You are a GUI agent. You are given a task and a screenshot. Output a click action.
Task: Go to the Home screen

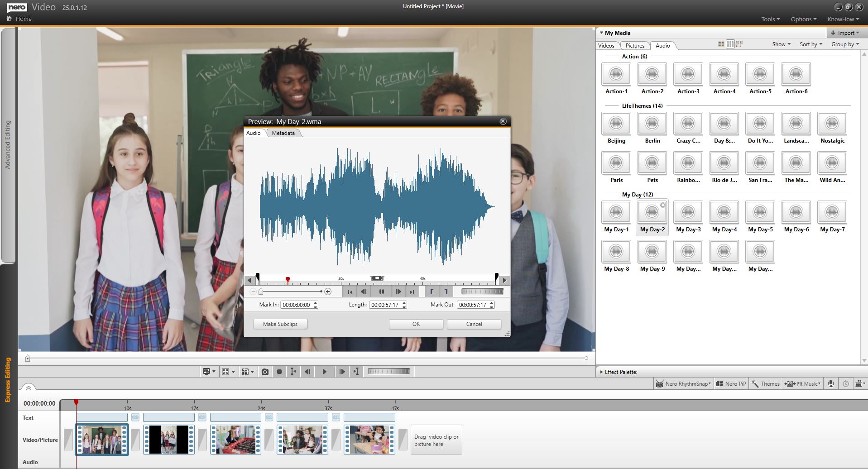[x=19, y=19]
